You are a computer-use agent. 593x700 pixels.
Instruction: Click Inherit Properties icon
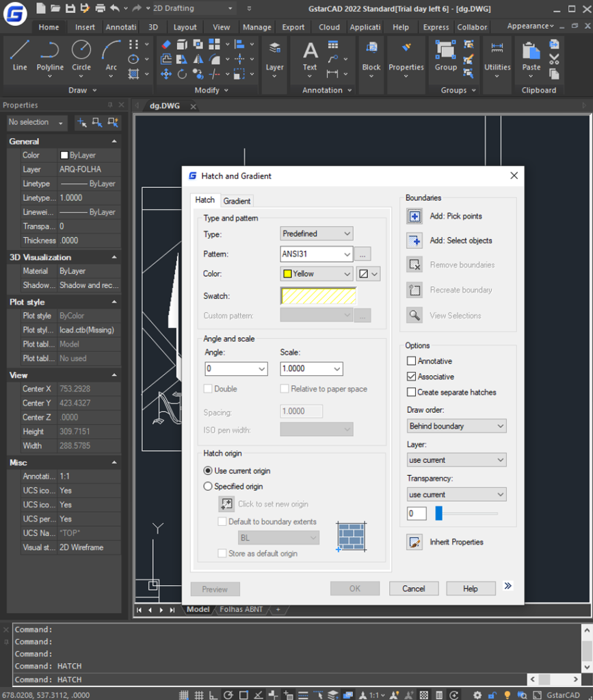pos(414,542)
